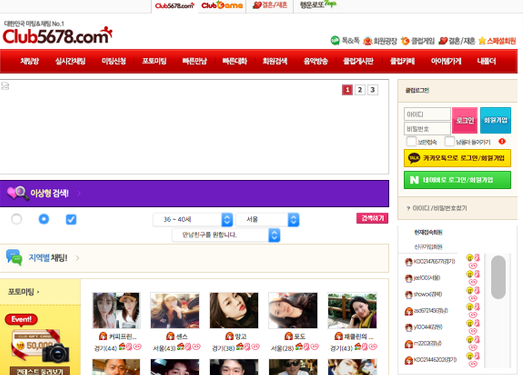The height and width of the screenshot is (375, 523).
Task: Open the 커피프린 profile photo
Action: point(116,311)
